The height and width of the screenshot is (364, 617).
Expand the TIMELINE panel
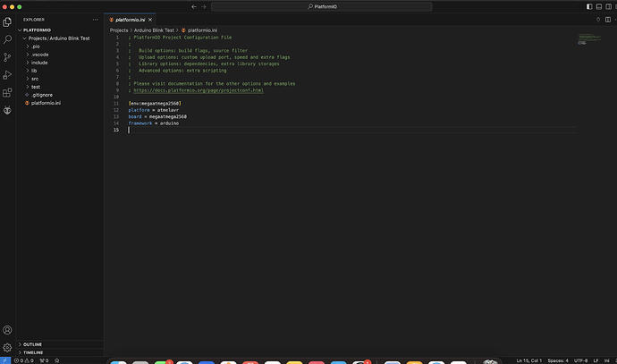click(60, 352)
